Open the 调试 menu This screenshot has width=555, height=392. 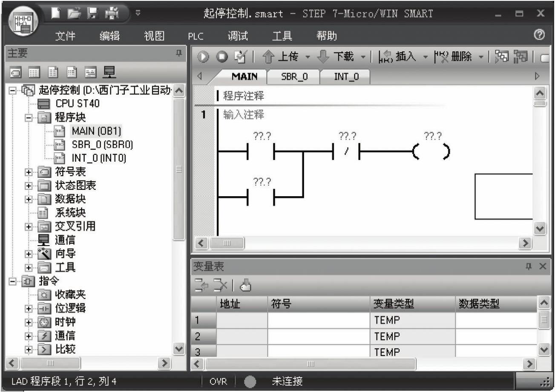click(x=239, y=37)
